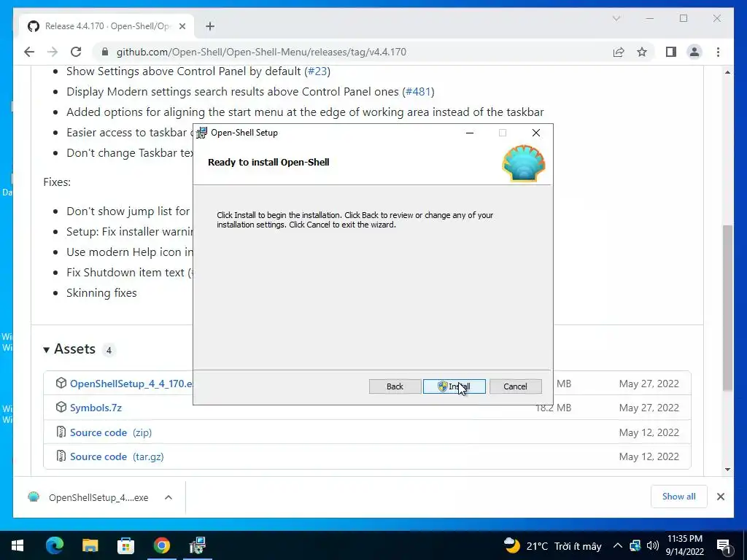
Task: Click the taskbar clock showing 11:35 PM
Action: (x=684, y=545)
